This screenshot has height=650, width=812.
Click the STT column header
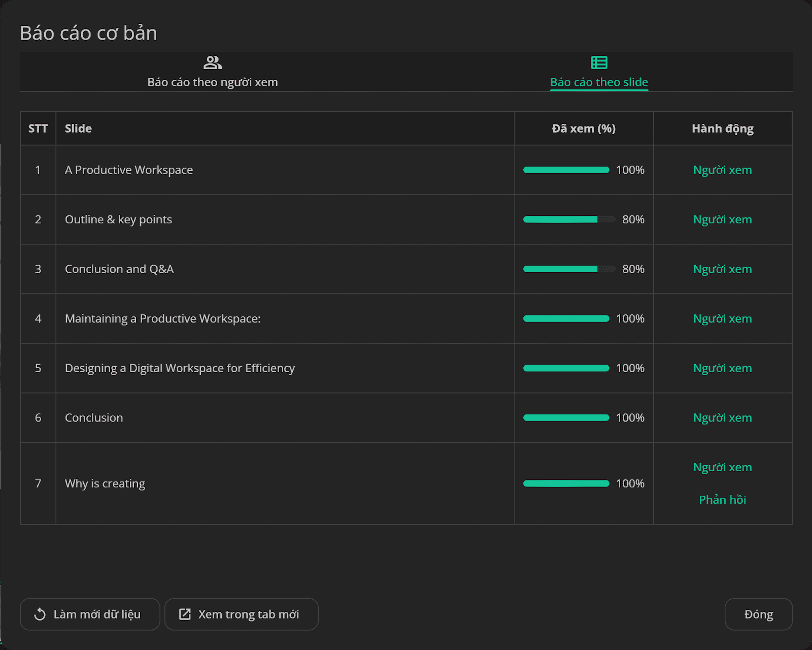pyautogui.click(x=38, y=128)
